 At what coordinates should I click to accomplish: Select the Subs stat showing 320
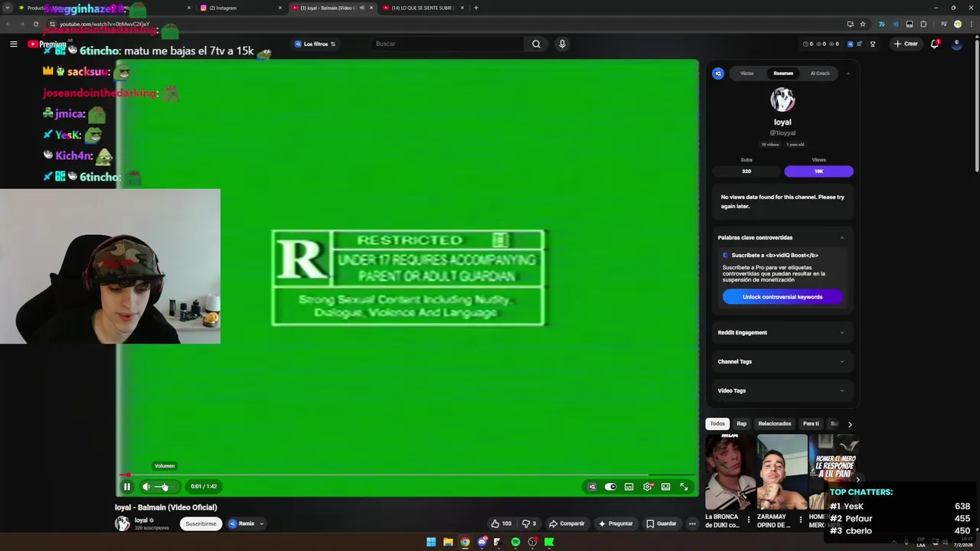[746, 171]
